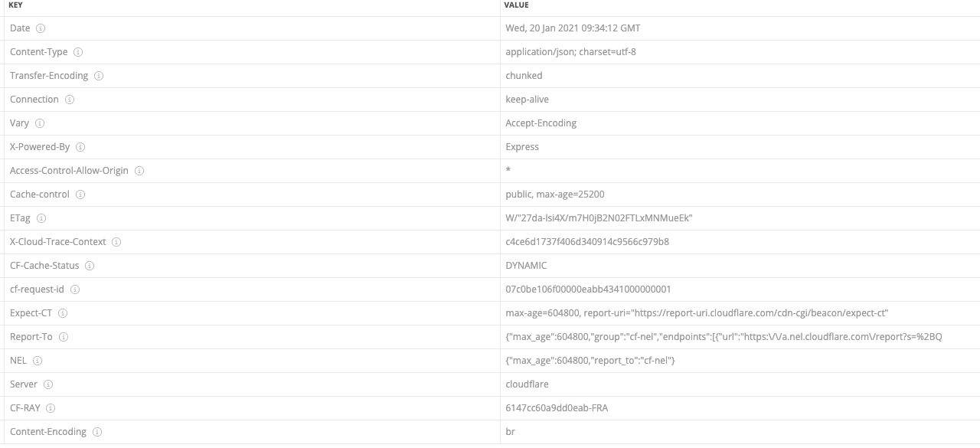
Task: Show info for the Vary header
Action: (40, 123)
